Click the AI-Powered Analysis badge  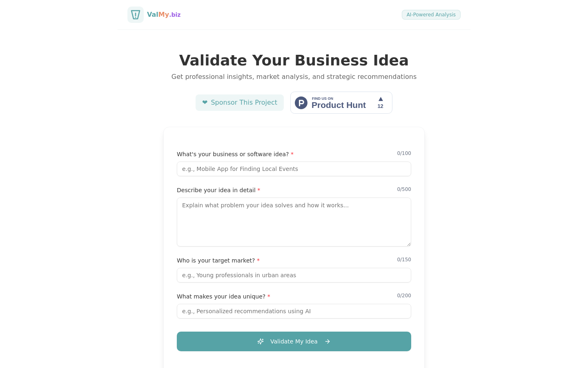(431, 15)
